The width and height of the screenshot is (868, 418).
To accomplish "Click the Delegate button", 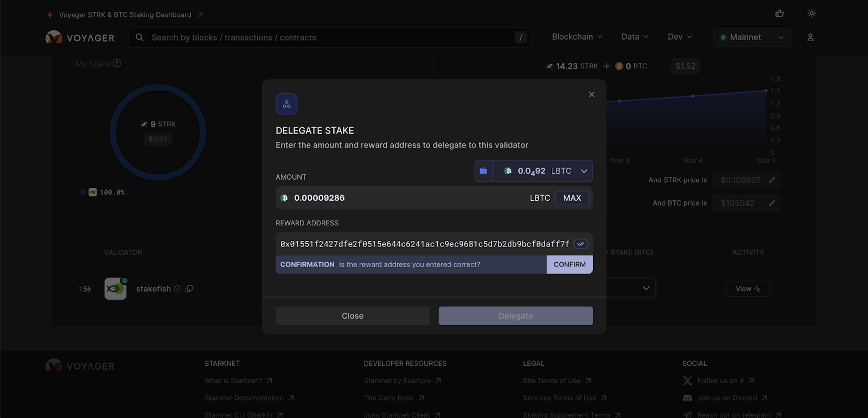I will (515, 316).
